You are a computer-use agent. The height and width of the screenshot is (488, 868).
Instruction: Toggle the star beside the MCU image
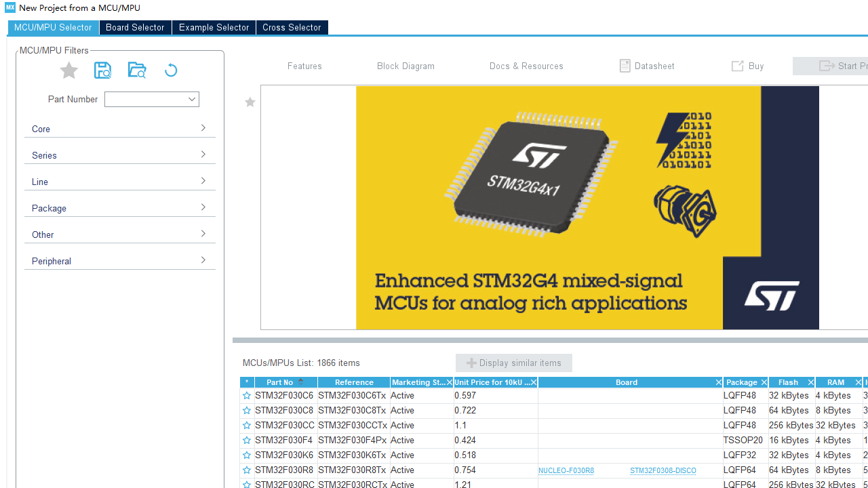click(x=250, y=102)
